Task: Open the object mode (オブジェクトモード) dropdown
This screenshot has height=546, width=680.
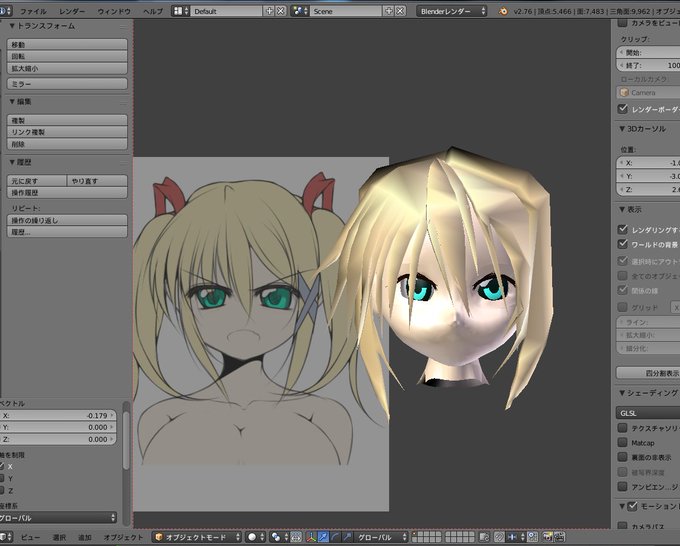Action: tap(197, 537)
